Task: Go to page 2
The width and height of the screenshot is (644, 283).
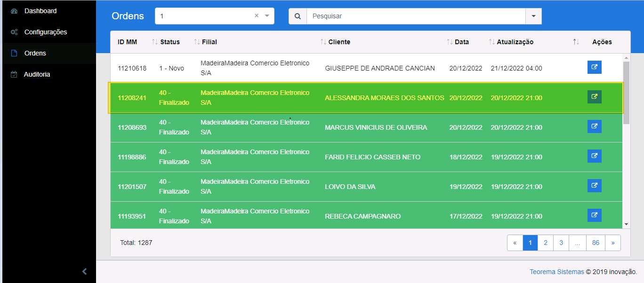Action: pyautogui.click(x=546, y=243)
